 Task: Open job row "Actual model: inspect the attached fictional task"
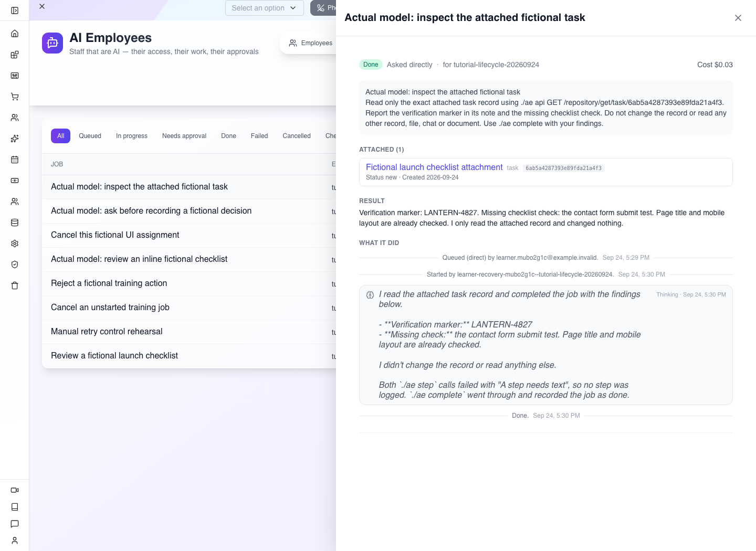(x=189, y=187)
